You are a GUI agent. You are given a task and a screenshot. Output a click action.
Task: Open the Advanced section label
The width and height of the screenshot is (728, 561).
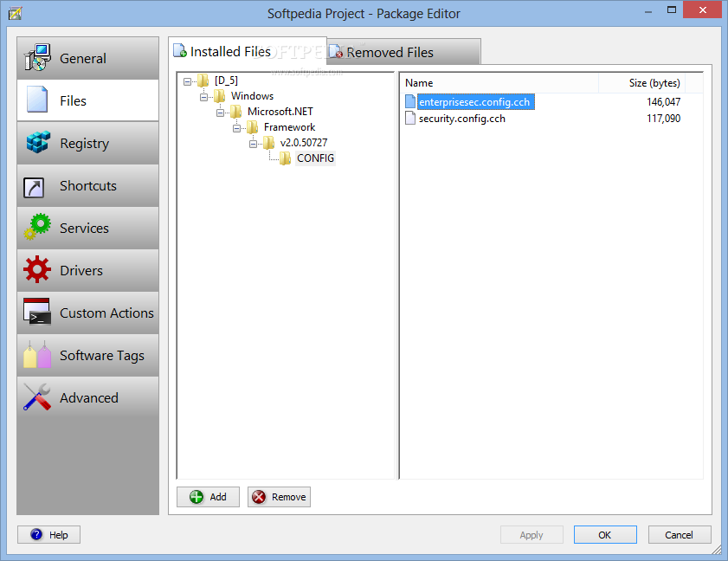[89, 398]
